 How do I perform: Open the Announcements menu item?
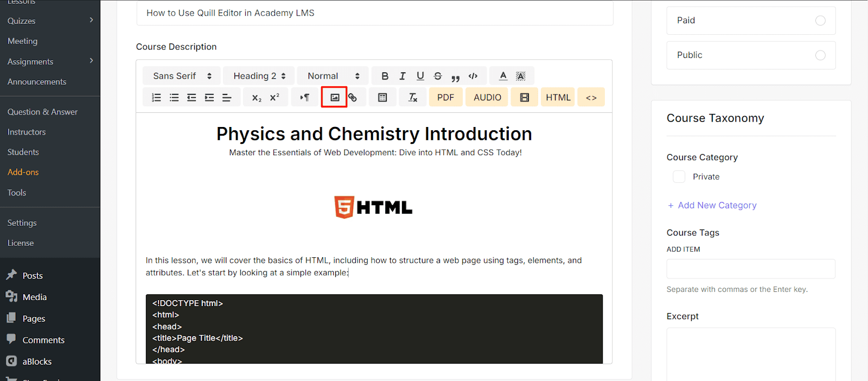37,82
